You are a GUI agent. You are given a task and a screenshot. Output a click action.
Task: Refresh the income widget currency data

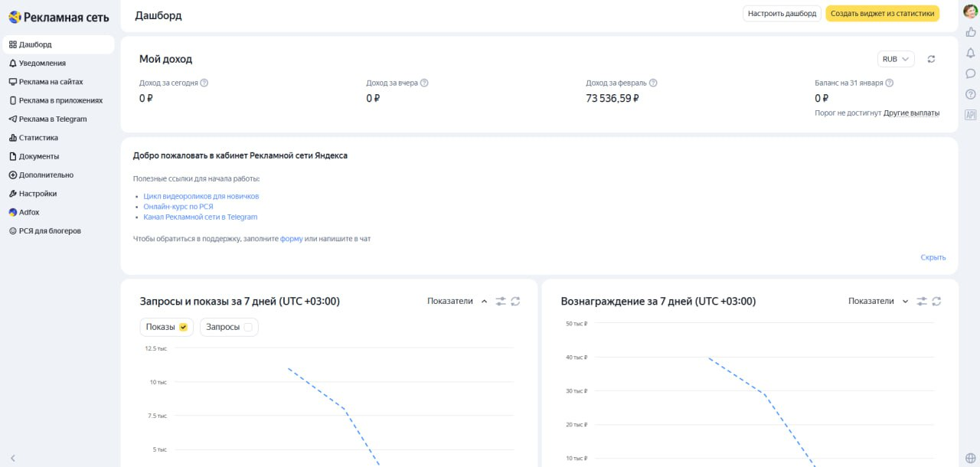click(930, 58)
